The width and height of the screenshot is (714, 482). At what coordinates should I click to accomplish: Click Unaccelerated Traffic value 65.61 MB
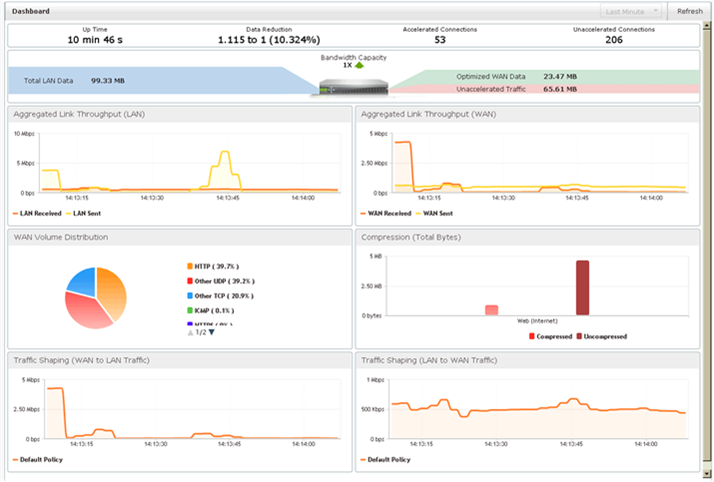pos(560,89)
